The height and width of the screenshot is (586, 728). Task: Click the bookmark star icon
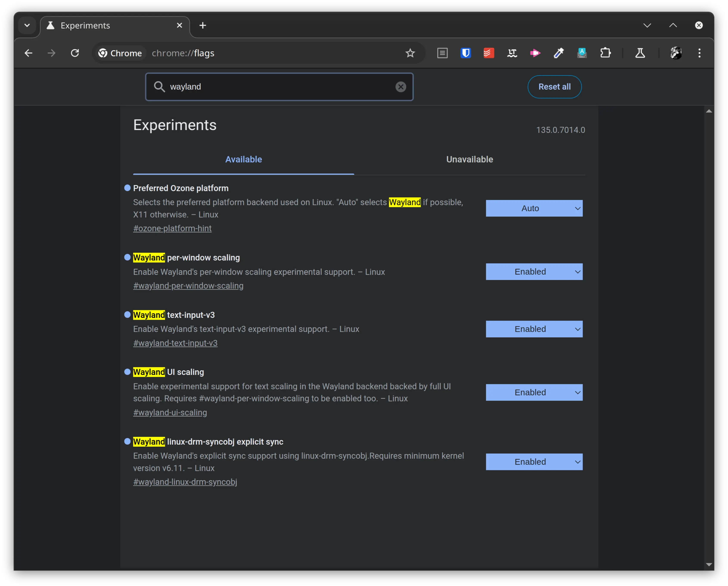coord(410,53)
